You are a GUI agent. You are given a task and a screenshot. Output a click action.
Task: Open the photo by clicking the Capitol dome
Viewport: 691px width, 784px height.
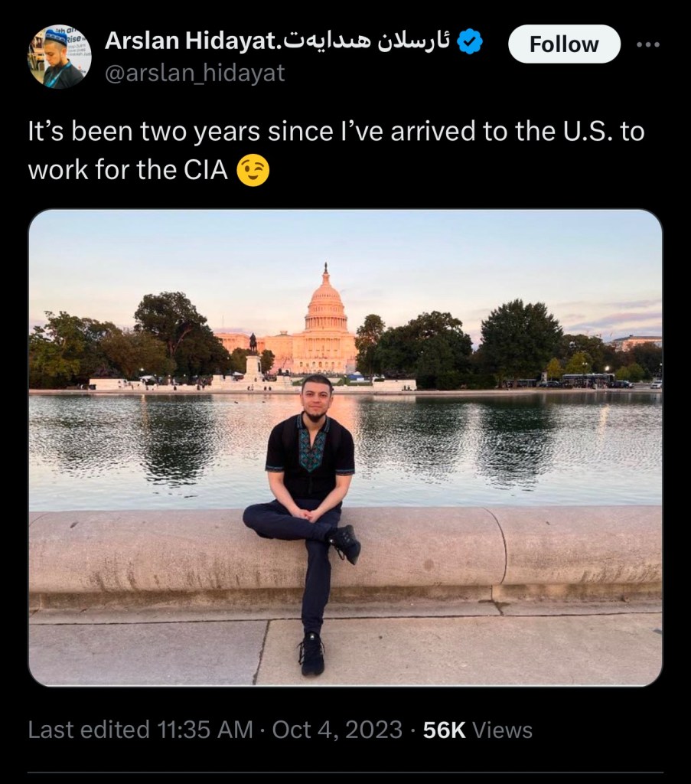pos(326,306)
